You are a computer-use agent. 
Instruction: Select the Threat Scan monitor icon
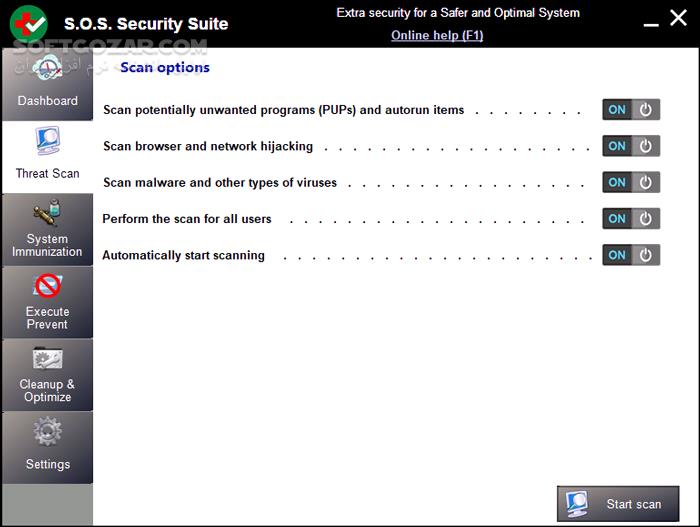[47, 142]
